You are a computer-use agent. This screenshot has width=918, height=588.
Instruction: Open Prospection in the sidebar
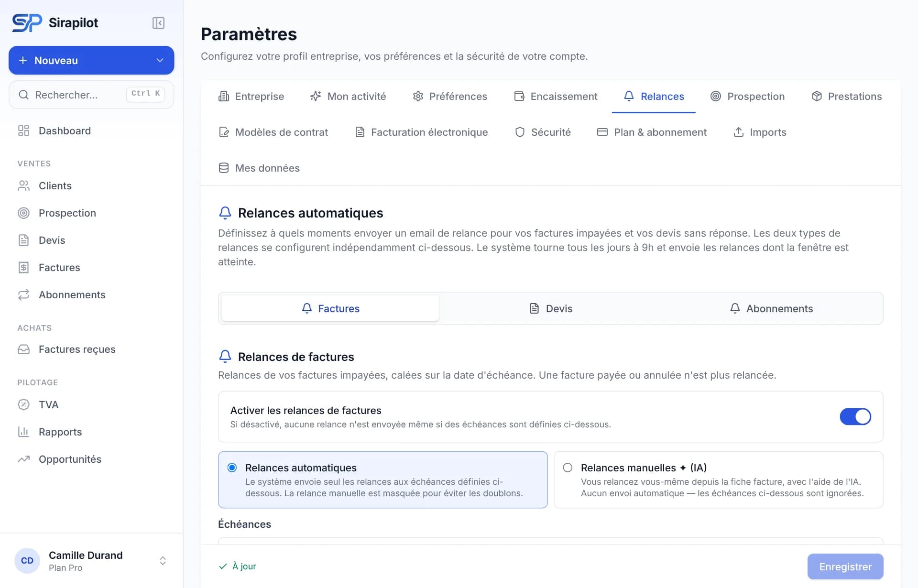(91, 213)
